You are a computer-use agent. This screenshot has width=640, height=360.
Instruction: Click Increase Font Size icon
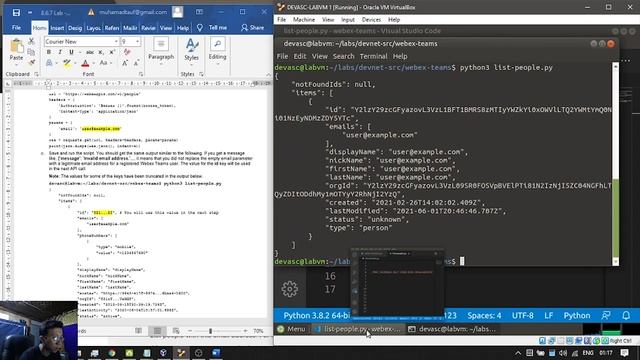pos(125,63)
